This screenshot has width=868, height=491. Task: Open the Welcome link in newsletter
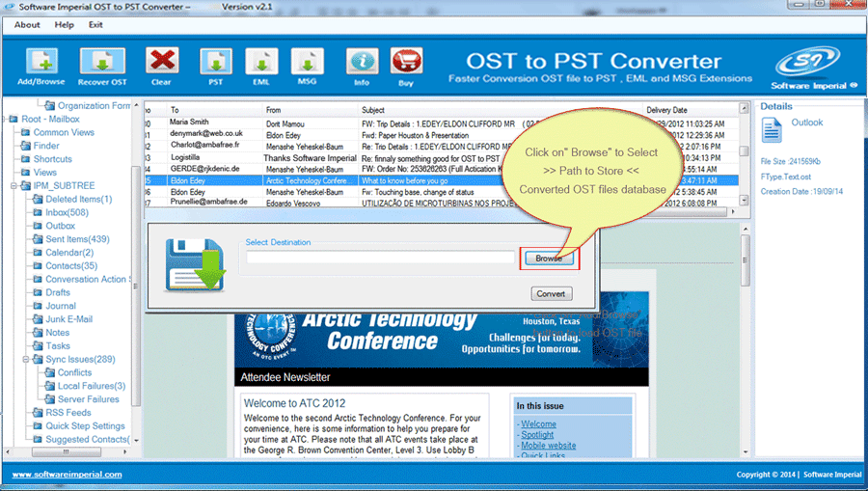[538, 424]
